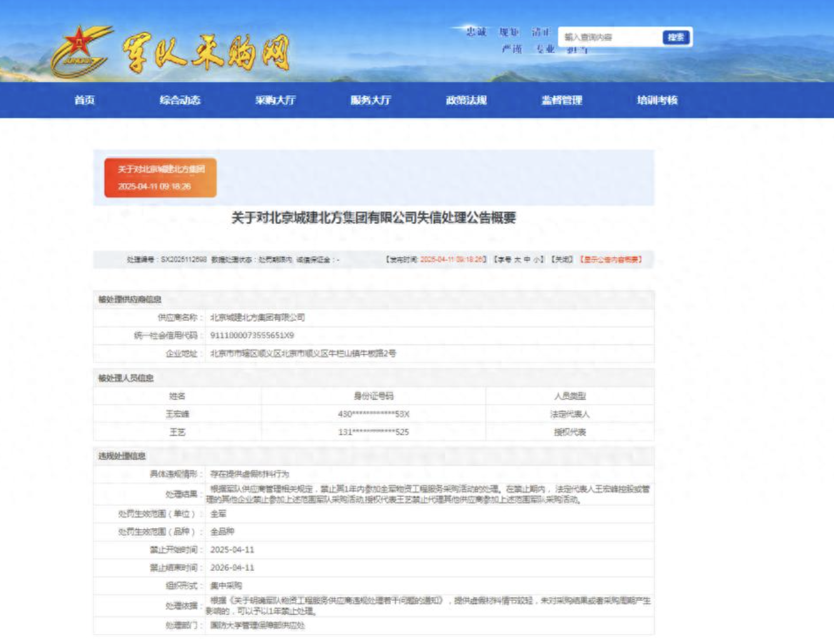Screen dimensions: 834x644
Task: Set font size to 大 (large)
Action: [518, 259]
